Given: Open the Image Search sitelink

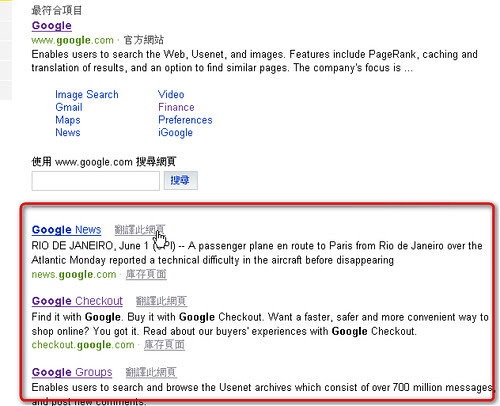Looking at the screenshot, I should [87, 95].
